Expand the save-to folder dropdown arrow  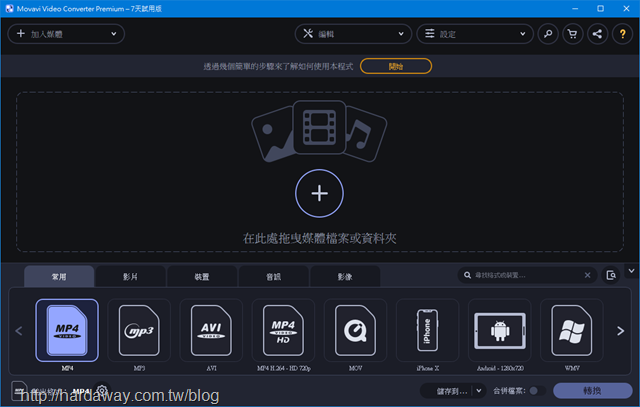[x=479, y=391]
